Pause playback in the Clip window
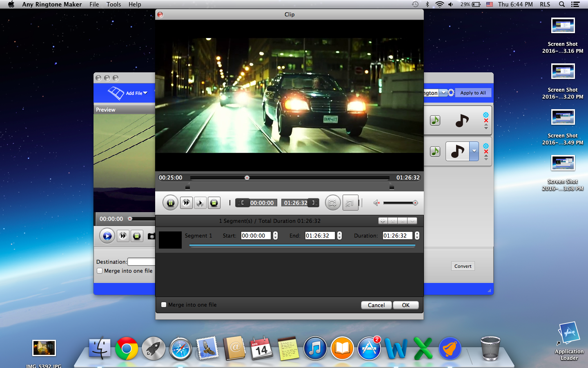Screen dimensions: 588x368 [171, 203]
